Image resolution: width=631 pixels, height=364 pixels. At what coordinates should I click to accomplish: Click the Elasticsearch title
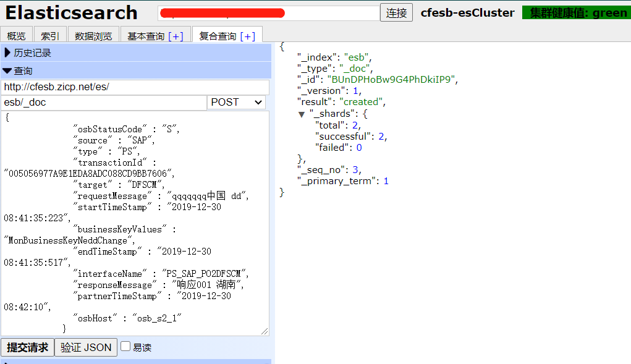pos(71,12)
